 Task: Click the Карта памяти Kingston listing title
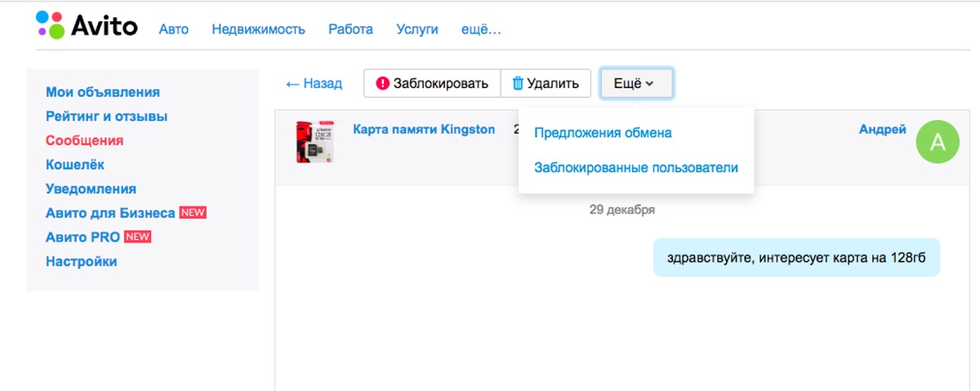click(424, 129)
